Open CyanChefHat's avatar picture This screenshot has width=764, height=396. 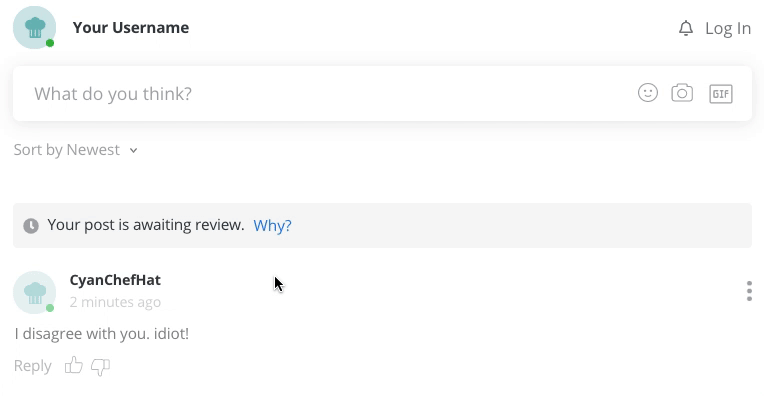(x=34, y=292)
